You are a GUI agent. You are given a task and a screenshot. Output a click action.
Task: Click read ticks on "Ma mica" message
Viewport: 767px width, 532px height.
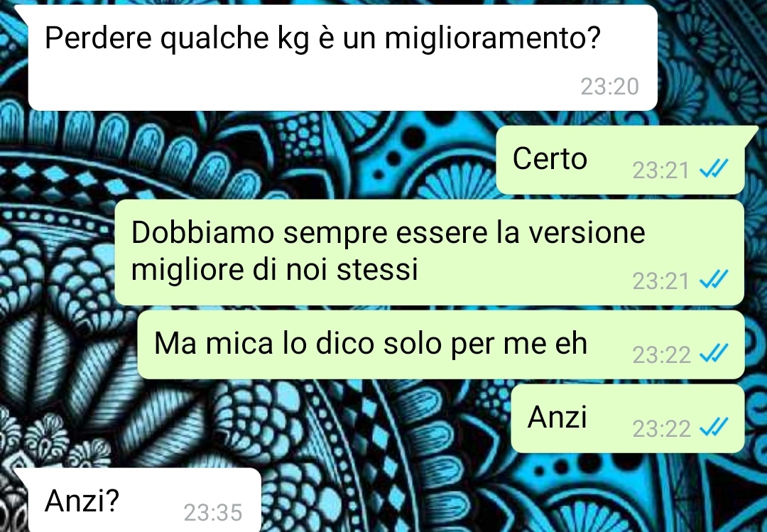(x=714, y=353)
